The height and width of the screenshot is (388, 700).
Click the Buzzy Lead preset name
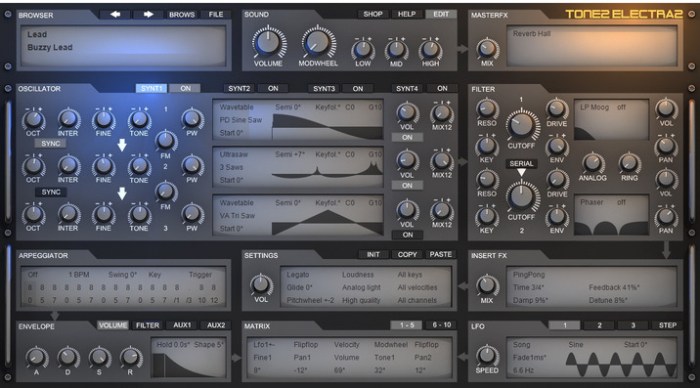point(50,47)
